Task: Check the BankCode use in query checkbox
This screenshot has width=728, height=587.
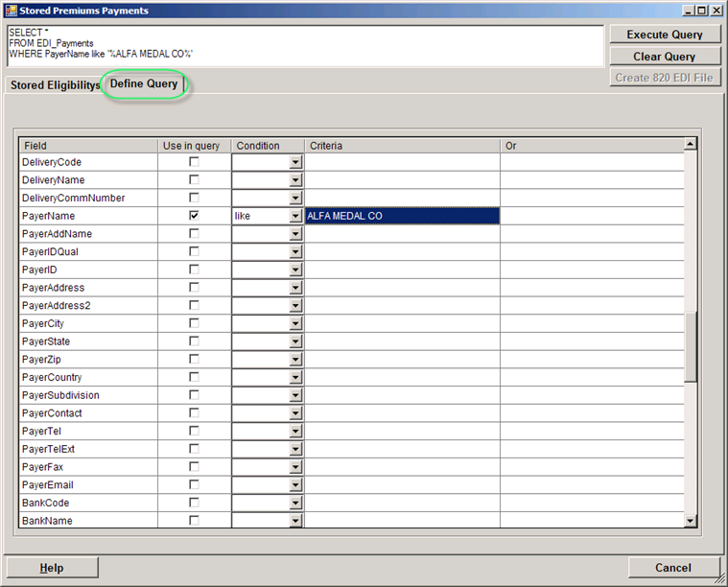Action: point(195,503)
